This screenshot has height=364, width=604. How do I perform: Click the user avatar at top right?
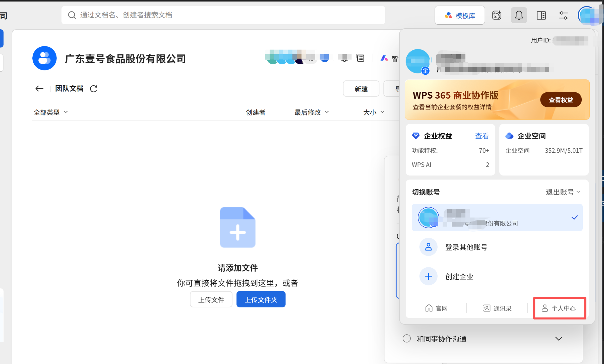tap(587, 16)
